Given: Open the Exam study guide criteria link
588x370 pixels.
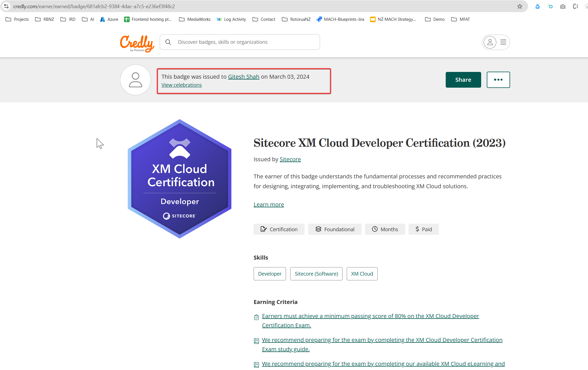Looking at the screenshot, I should pos(382,344).
